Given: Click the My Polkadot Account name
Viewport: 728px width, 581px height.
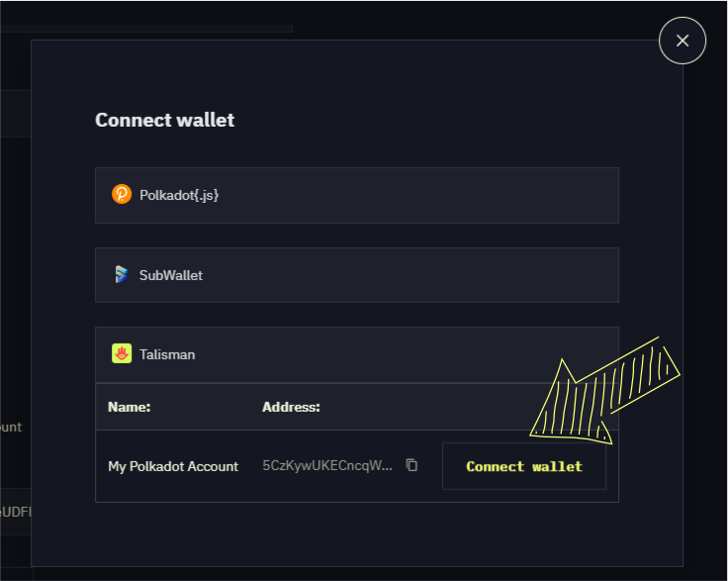Looking at the screenshot, I should tap(173, 466).
